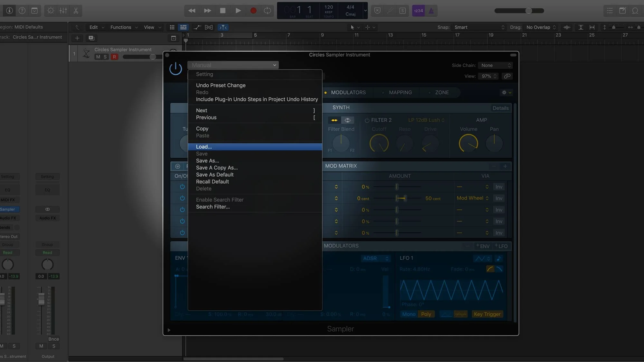Image resolution: width=644 pixels, height=362 pixels.
Task: Open the Smart Controls dial icon
Action: coord(51,11)
